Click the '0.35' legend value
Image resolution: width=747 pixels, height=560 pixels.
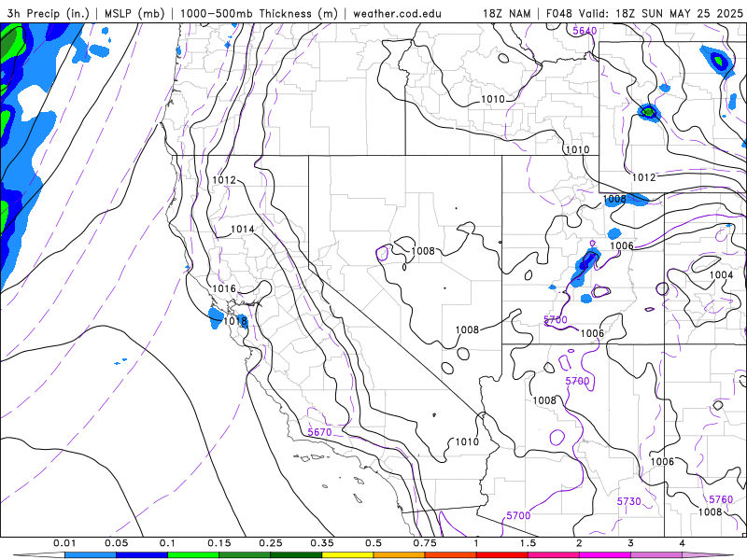click(322, 543)
